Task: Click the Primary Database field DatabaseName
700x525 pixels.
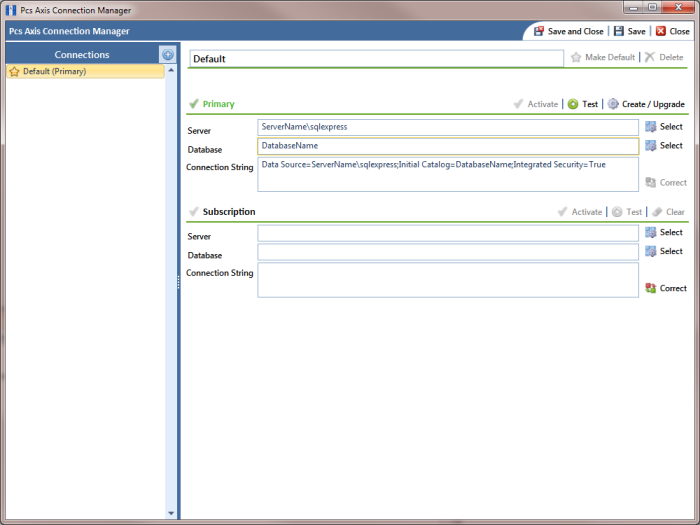Action: [448, 146]
